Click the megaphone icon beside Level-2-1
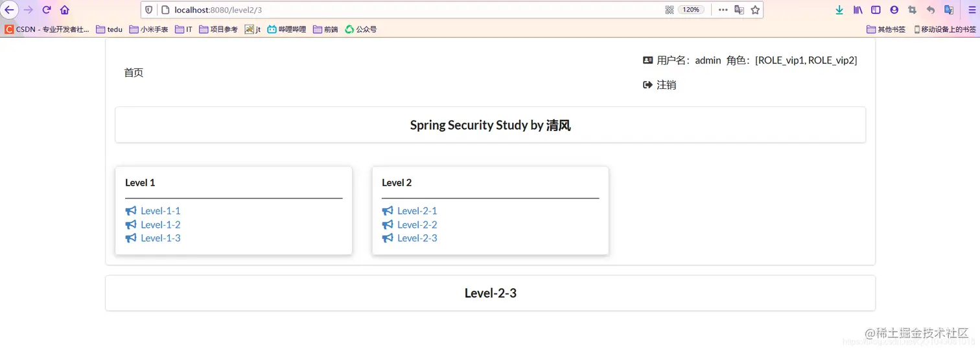Screen dimensions: 980x351 388,211
